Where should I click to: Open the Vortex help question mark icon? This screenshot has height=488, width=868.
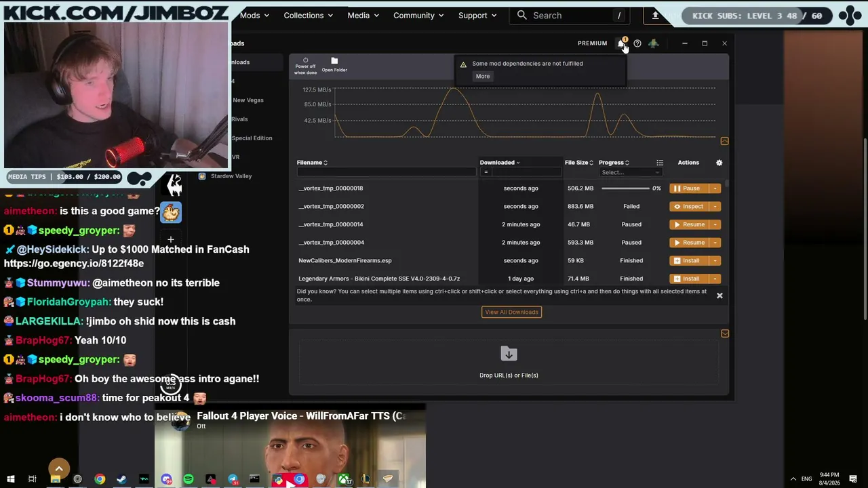click(637, 43)
